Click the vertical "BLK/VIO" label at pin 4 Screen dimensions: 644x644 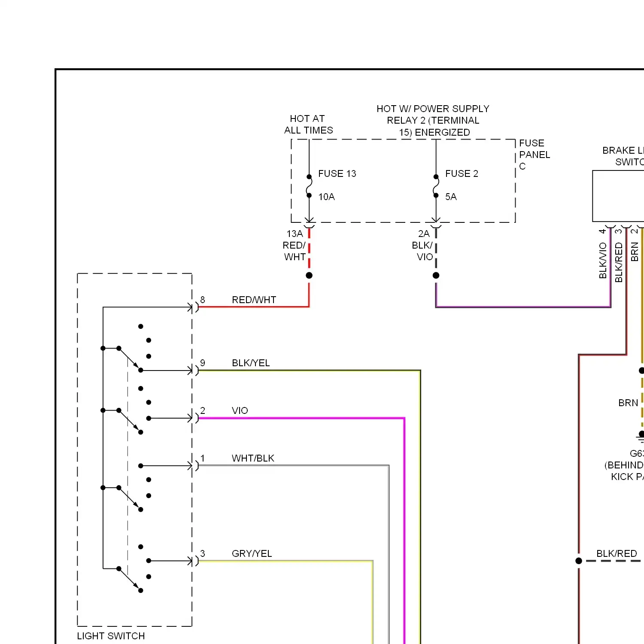click(603, 261)
